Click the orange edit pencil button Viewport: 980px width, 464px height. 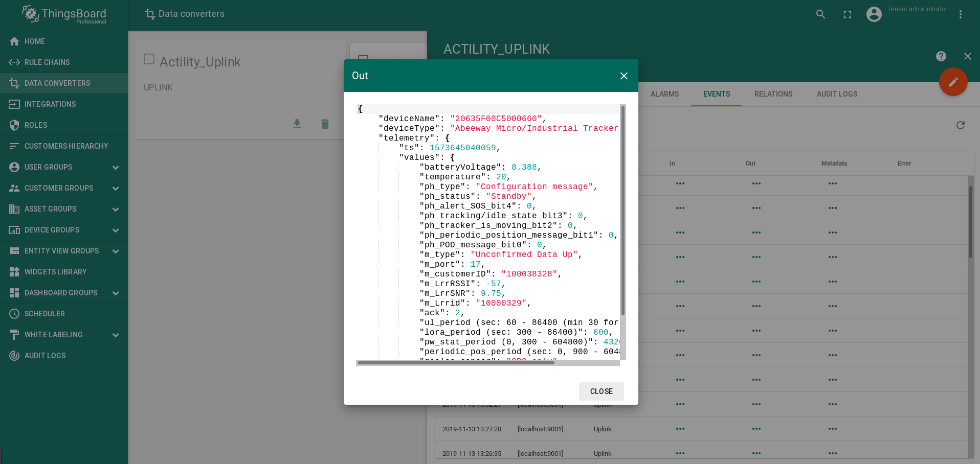point(953,82)
